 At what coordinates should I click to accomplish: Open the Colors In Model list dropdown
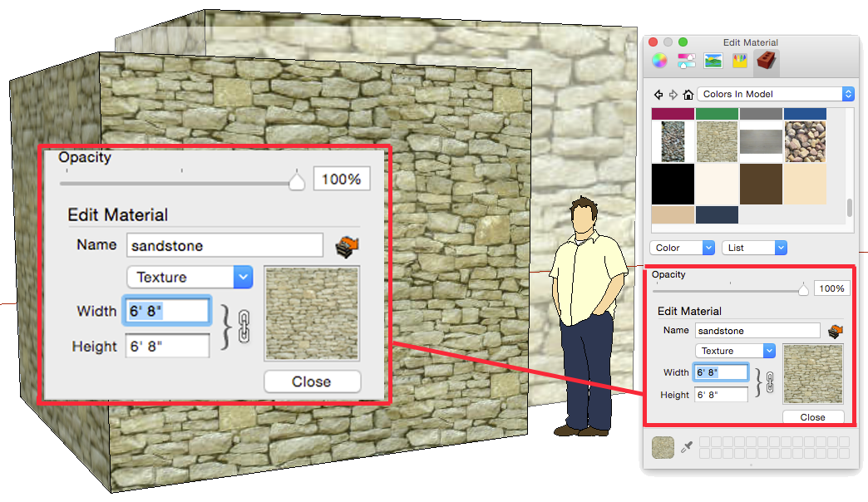point(776,94)
